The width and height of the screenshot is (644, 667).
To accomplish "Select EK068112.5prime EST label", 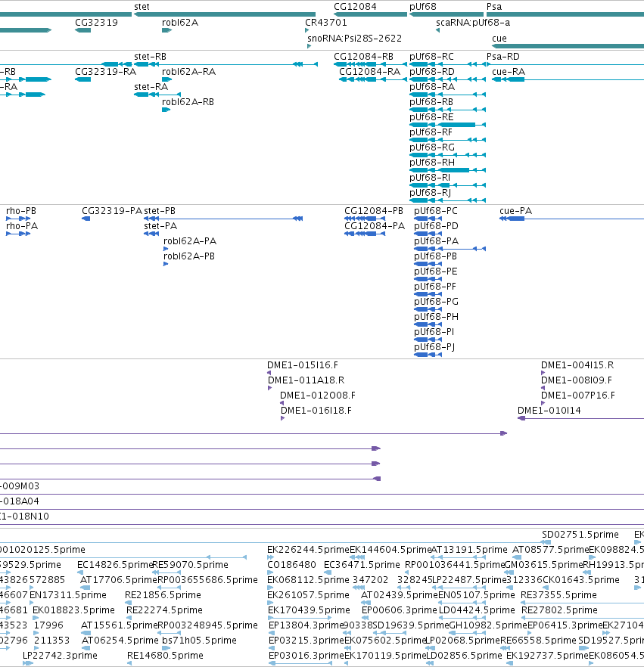I will [x=308, y=580].
